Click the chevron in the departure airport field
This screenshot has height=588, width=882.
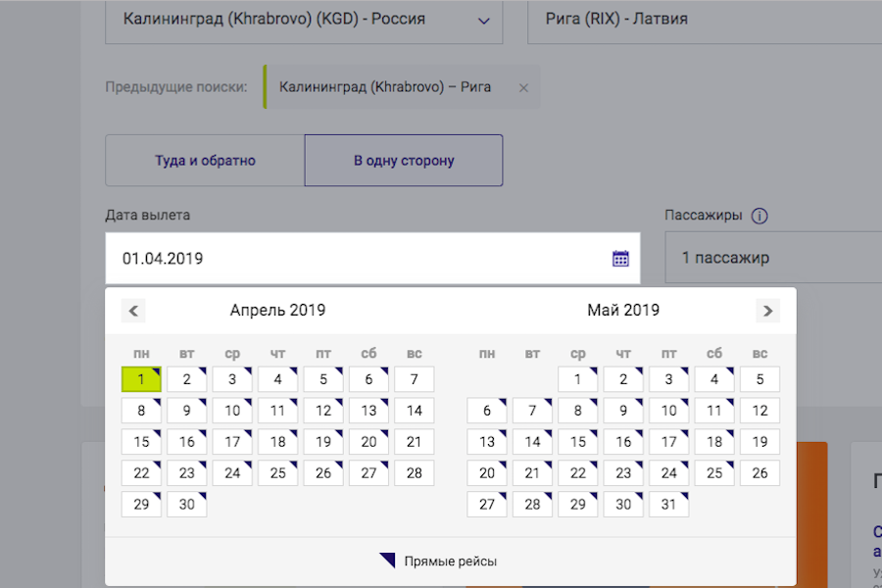pyautogui.click(x=482, y=18)
